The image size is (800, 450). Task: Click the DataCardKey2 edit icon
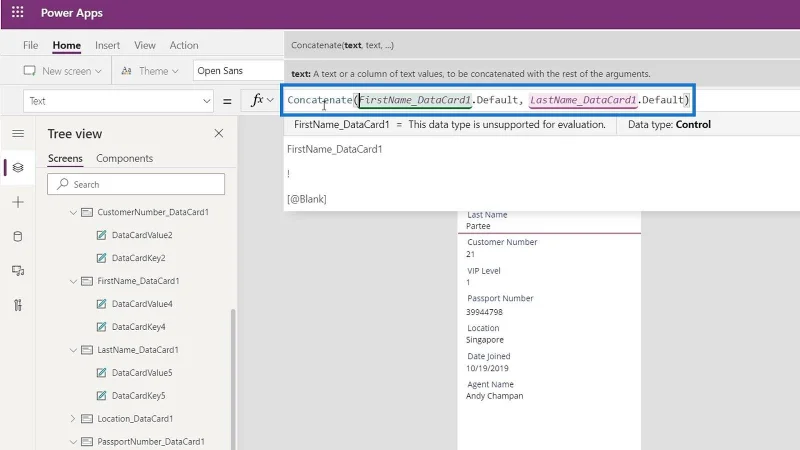coord(102,258)
